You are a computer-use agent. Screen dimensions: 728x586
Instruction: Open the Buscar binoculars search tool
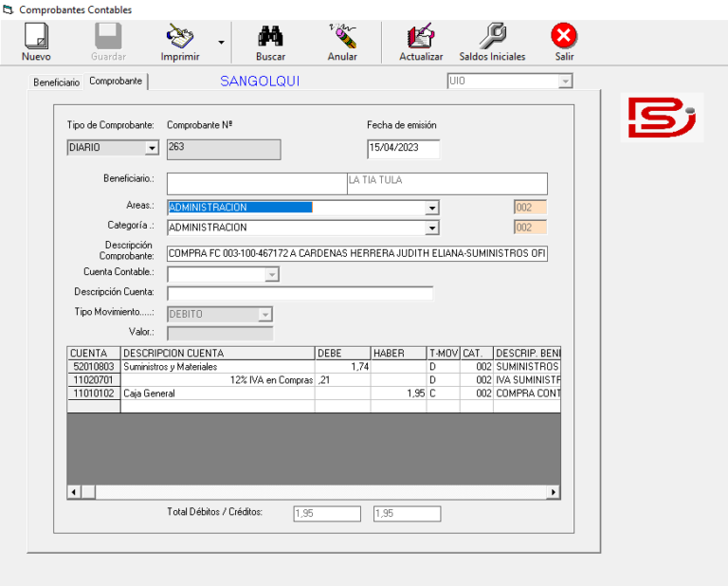pos(270,36)
